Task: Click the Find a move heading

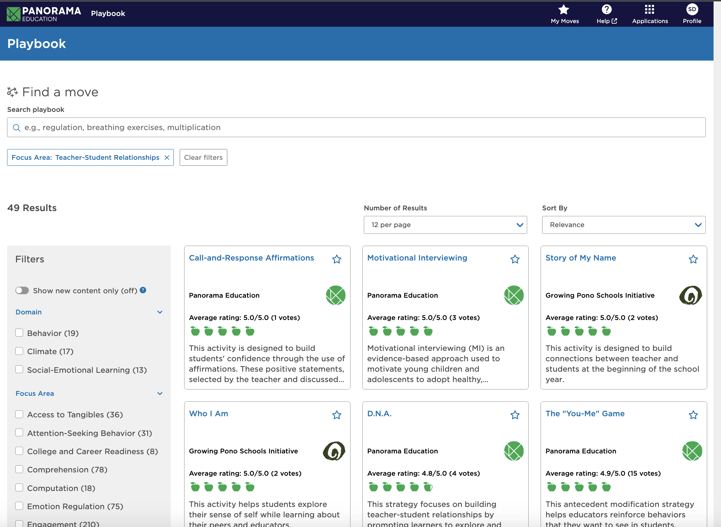Action: coord(60,92)
